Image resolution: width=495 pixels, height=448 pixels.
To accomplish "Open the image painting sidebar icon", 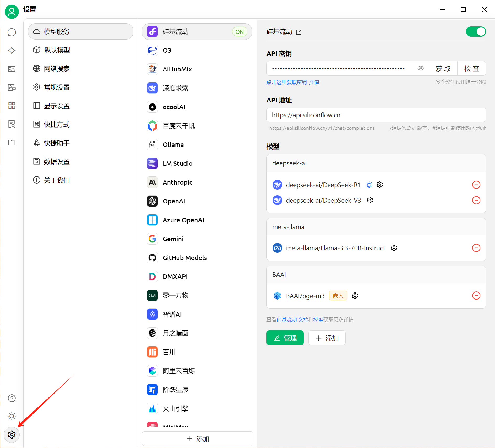I will [12, 69].
